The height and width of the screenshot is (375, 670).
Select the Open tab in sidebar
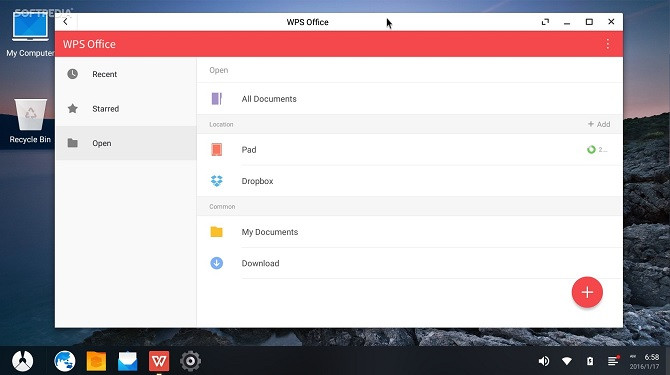(126, 143)
